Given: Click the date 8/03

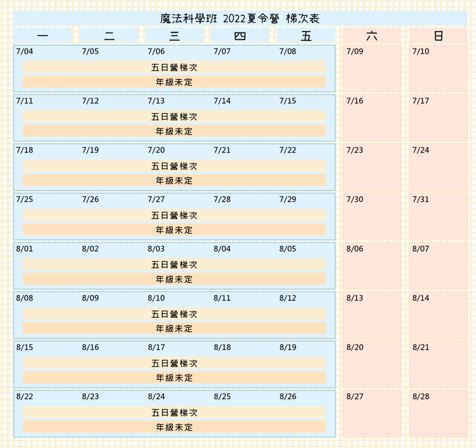Looking at the screenshot, I should tap(156, 249).
